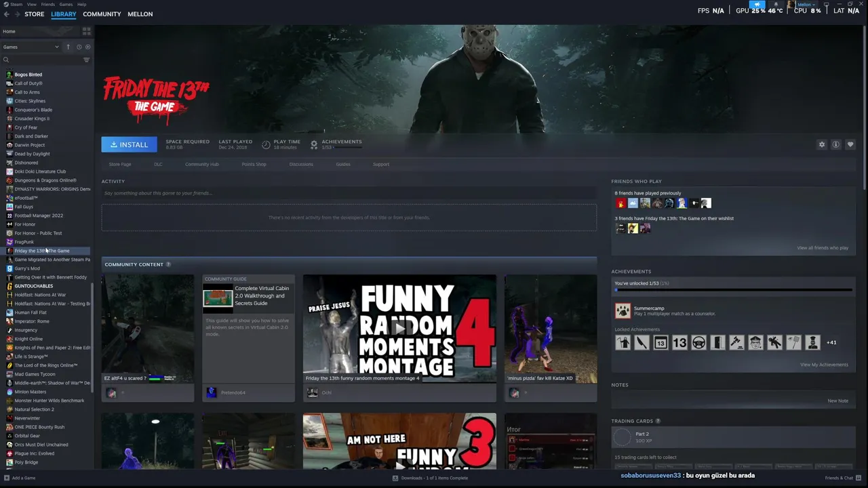Viewport: 868px width, 488px height.
Task: Open the Games menu
Action: coord(66,4)
